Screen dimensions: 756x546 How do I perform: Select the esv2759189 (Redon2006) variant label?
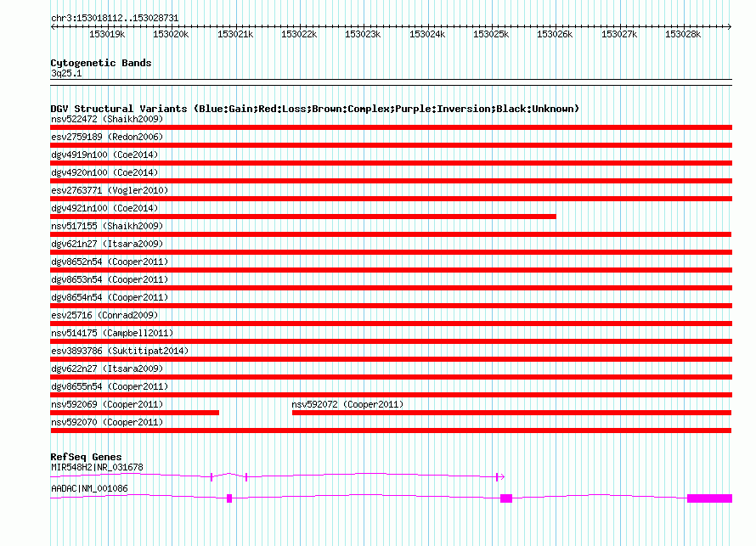click(x=107, y=137)
